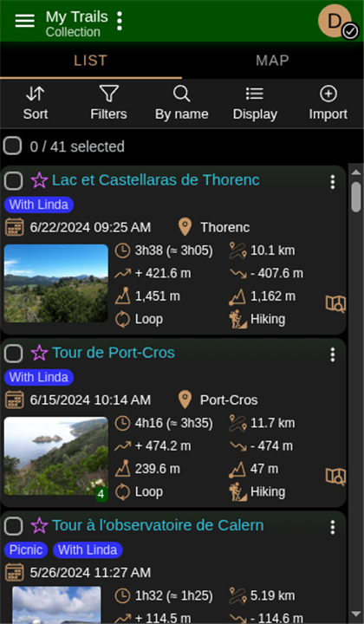The image size is (364, 624).
Task: Show Tour de Port-Cros on map
Action: point(335,476)
